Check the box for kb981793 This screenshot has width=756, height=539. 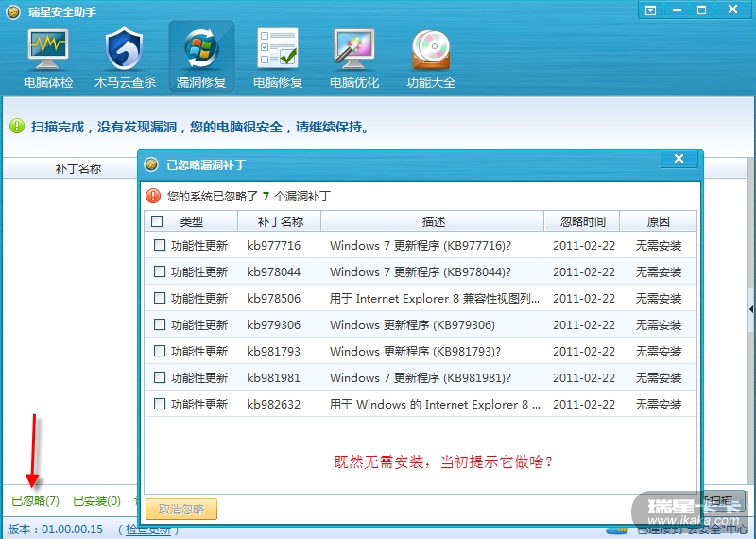pos(160,351)
